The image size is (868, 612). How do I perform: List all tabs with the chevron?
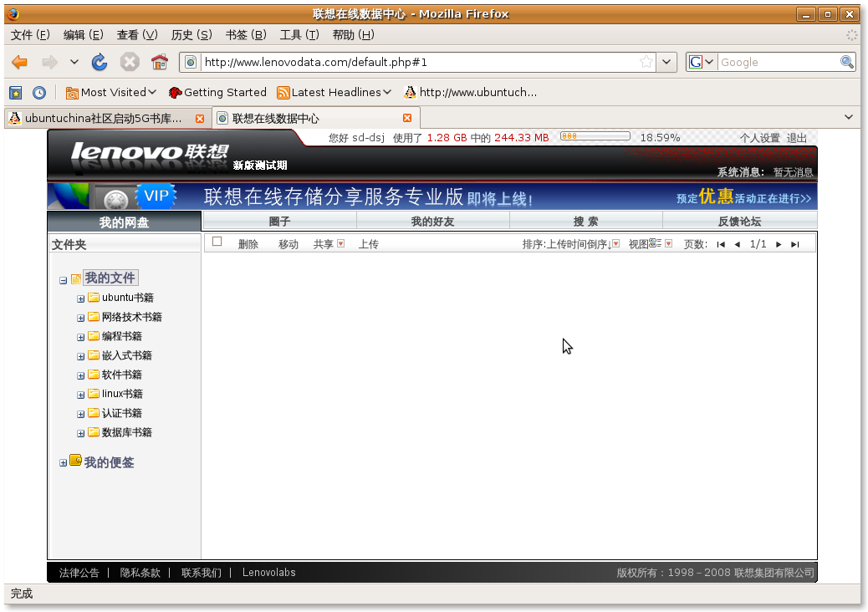[x=849, y=117]
